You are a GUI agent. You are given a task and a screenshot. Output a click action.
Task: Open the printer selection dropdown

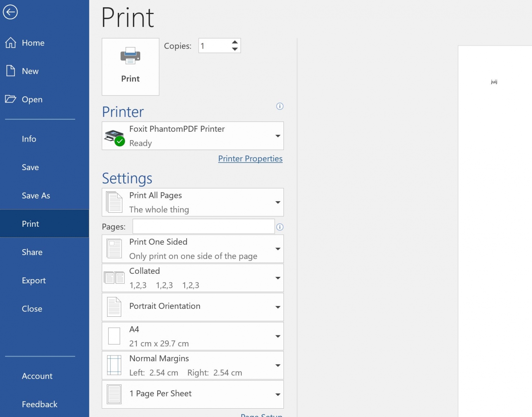277,136
